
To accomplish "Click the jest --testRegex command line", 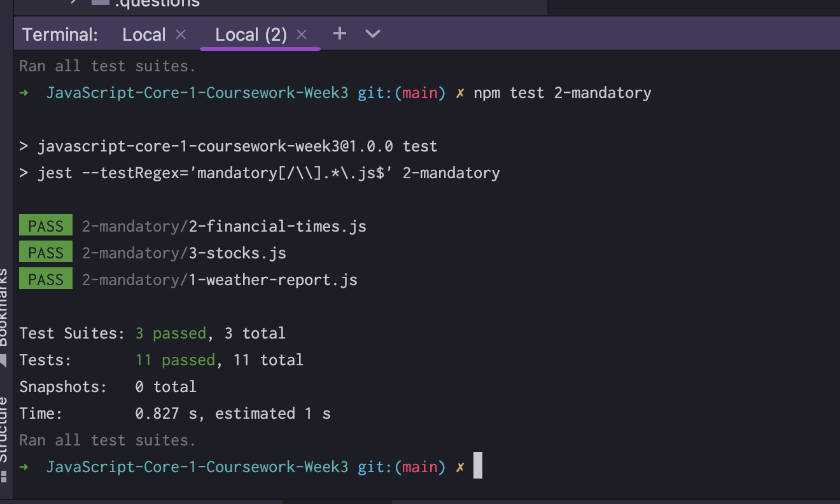I will [x=260, y=173].
